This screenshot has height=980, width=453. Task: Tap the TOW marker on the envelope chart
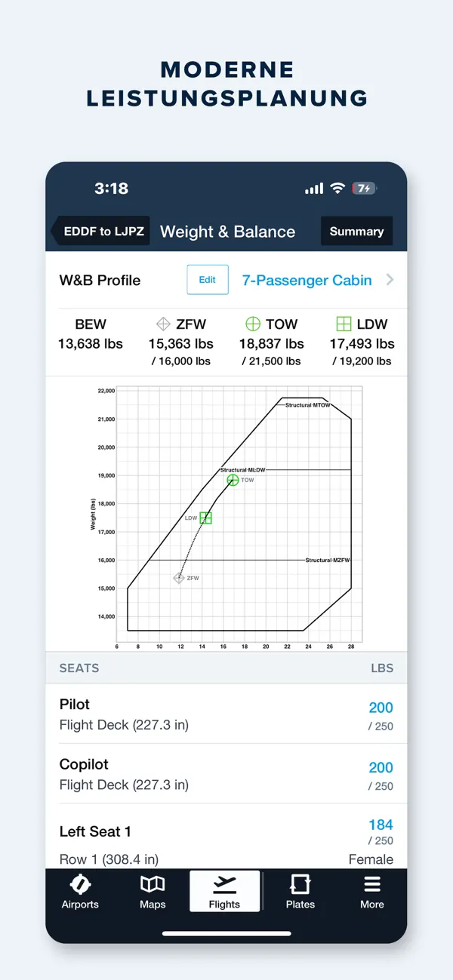click(x=233, y=480)
